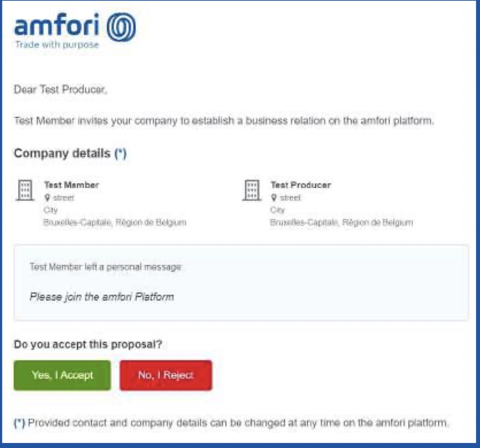Click the 'Please join the amfori Platform' message

point(102,297)
